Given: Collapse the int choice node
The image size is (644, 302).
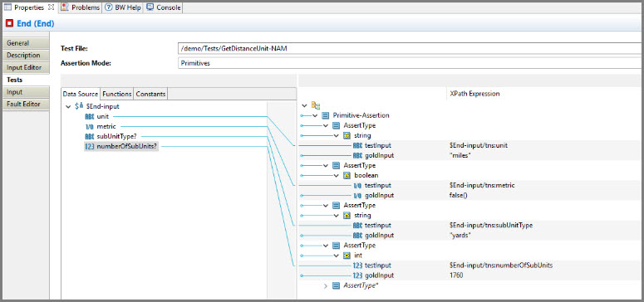Looking at the screenshot, I should tap(337, 256).
